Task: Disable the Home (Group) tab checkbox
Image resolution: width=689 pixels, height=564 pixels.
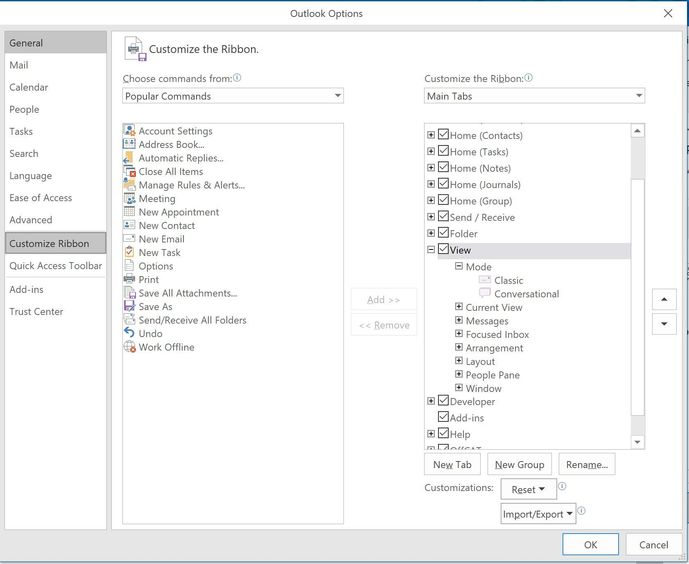Action: click(x=443, y=200)
